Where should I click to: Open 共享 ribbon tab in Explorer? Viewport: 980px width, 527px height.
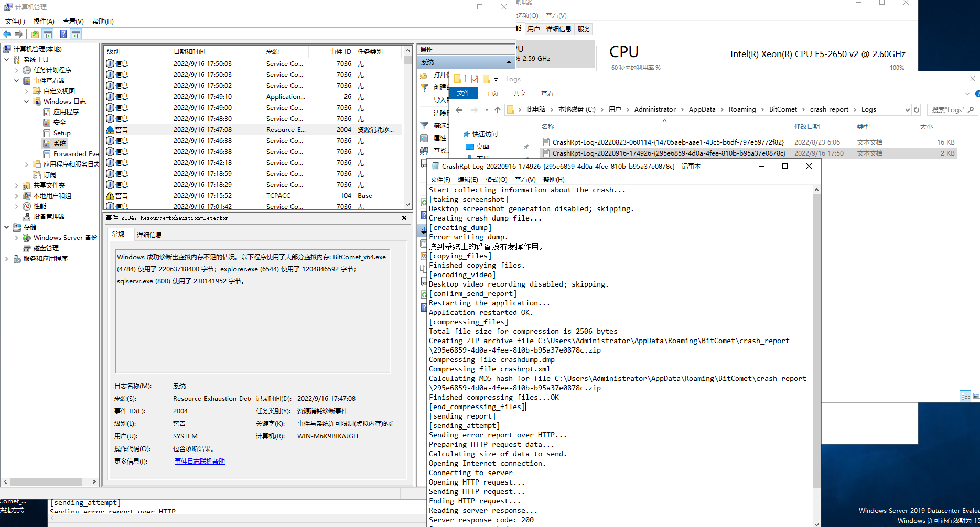(x=519, y=93)
